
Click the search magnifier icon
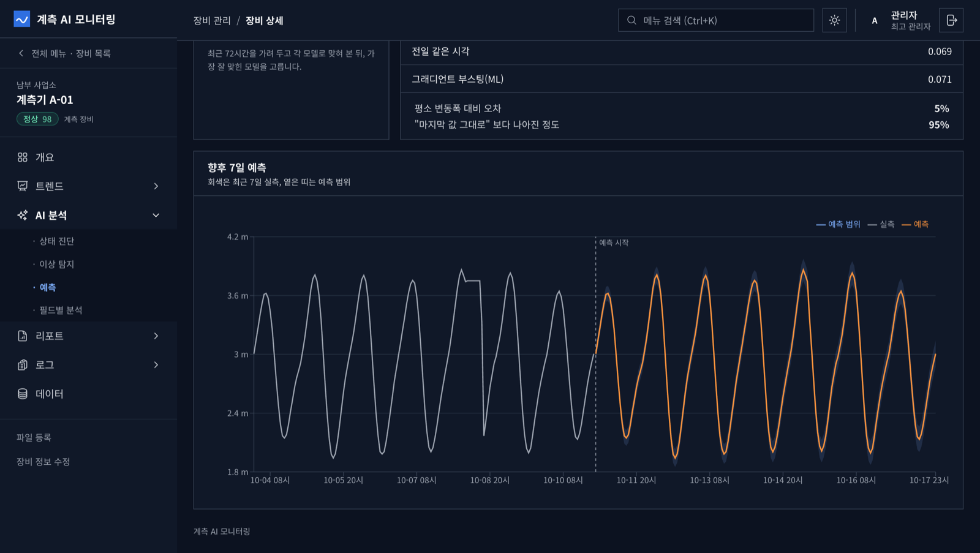point(631,20)
